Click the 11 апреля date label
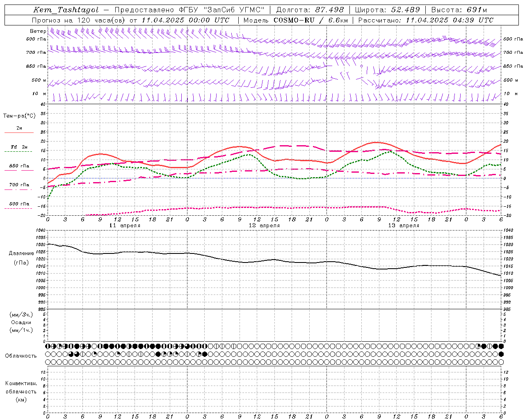 [x=125, y=226]
